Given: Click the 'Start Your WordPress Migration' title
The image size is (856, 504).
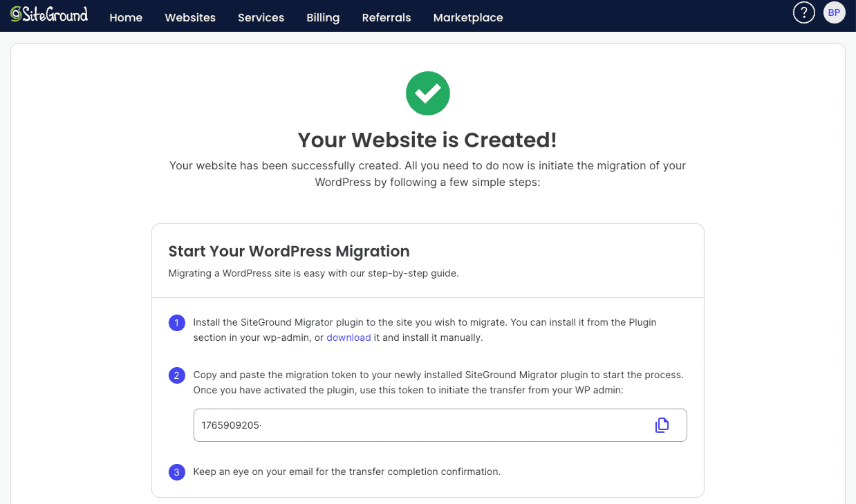Looking at the screenshot, I should coord(289,251).
